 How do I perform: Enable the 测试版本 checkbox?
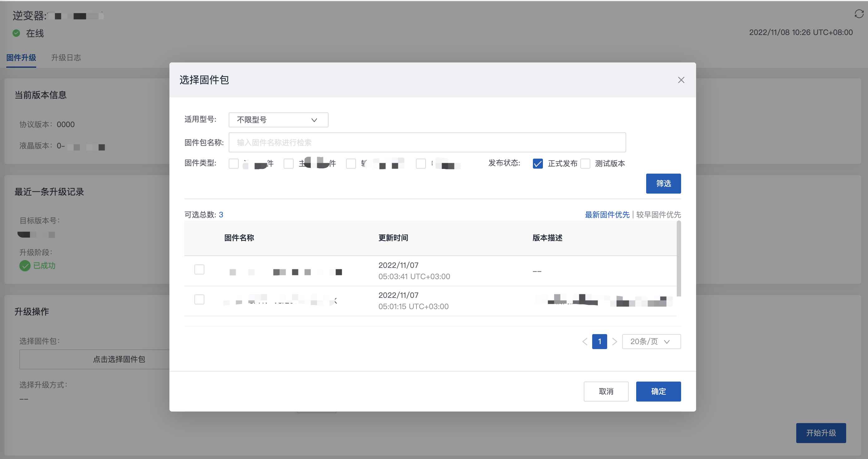pyautogui.click(x=585, y=164)
